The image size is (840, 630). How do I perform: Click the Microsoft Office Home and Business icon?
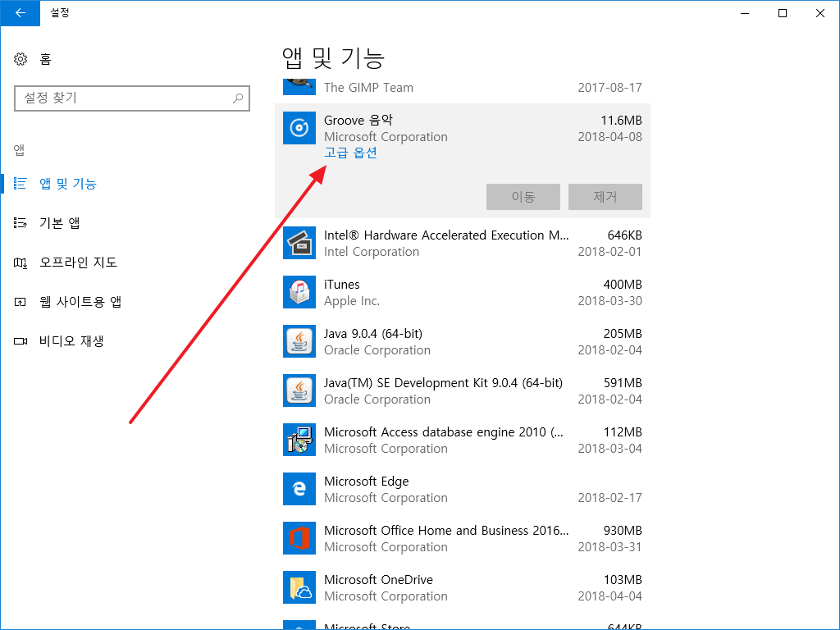tap(299, 538)
